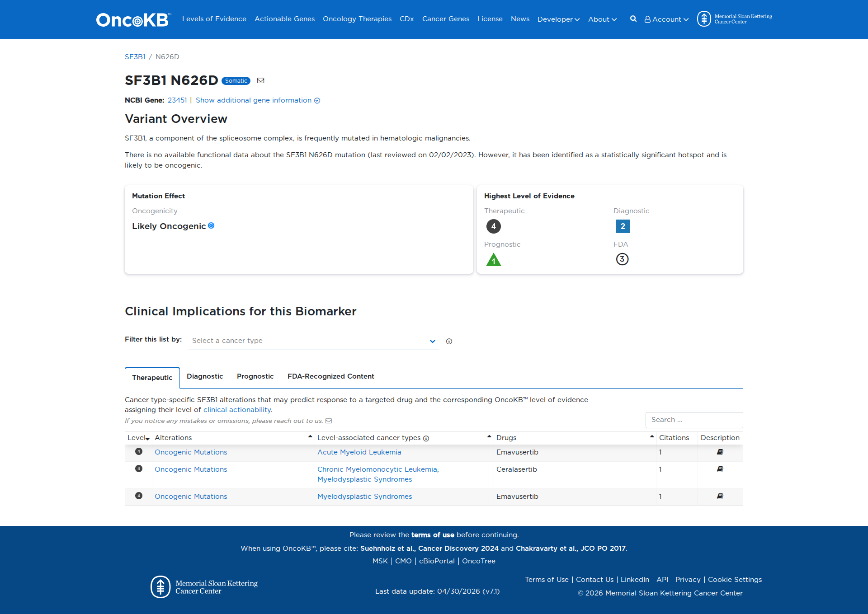Viewport: 868px width, 614px height.
Task: Open the MSK footer link
Action: click(380, 561)
